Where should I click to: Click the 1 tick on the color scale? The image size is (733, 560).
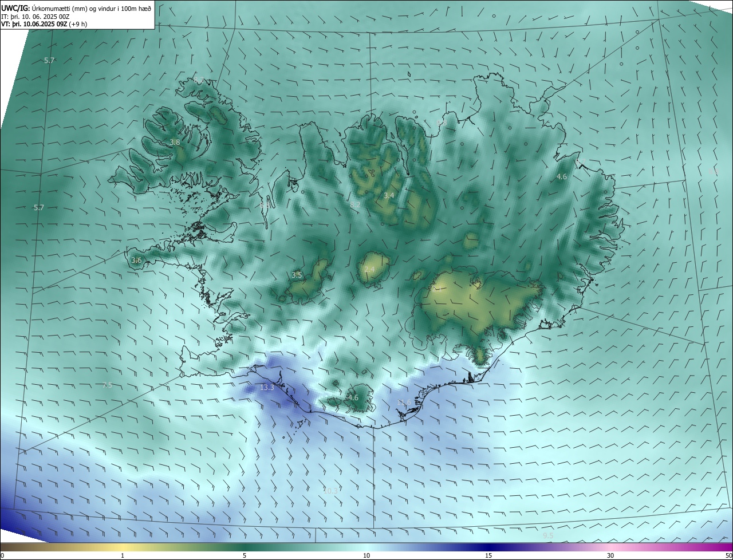(123, 556)
